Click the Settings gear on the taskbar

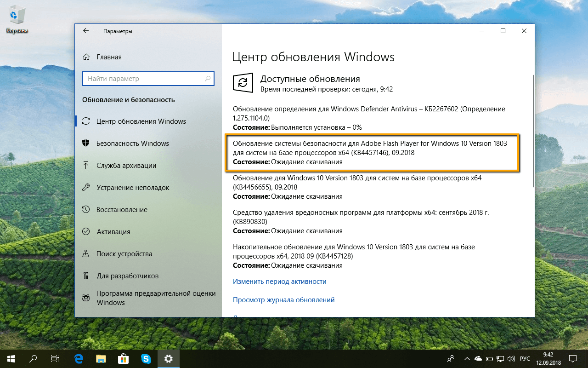coord(169,358)
